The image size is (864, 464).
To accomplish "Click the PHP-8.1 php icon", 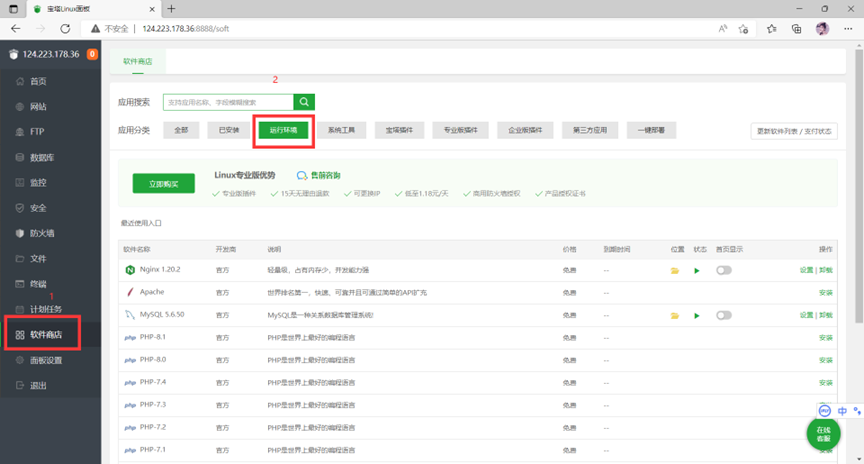I will tap(130, 338).
